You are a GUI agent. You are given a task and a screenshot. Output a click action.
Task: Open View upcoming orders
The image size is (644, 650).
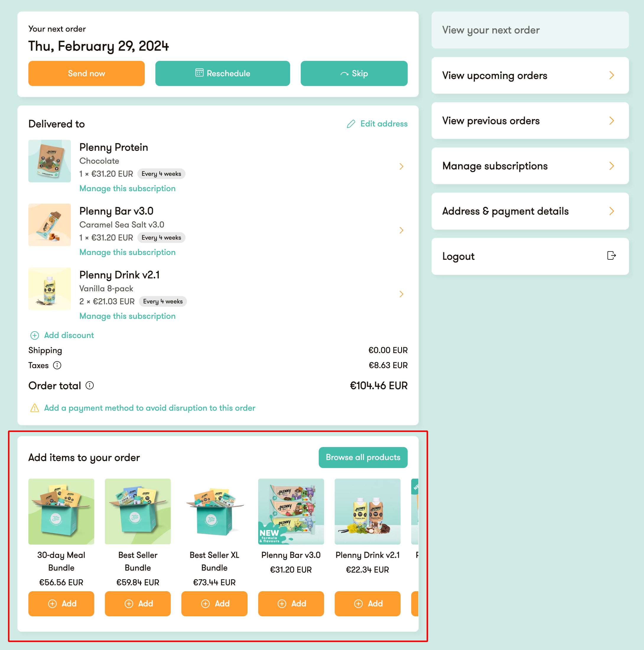point(530,75)
